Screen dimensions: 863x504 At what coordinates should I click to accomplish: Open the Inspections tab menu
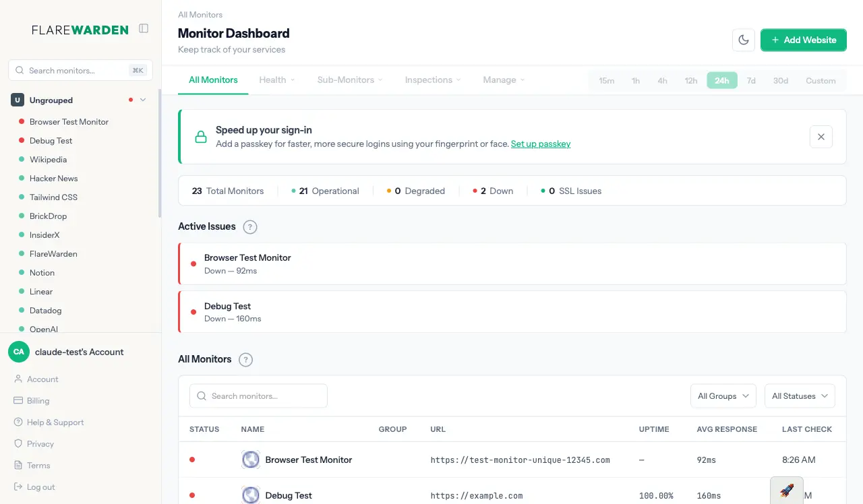433,80
